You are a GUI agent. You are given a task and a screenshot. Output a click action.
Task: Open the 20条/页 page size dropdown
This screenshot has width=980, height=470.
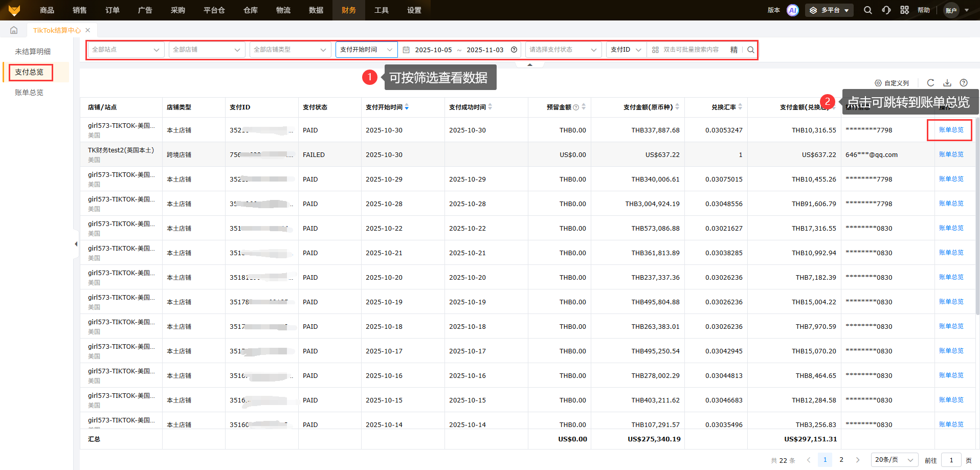tap(894, 460)
